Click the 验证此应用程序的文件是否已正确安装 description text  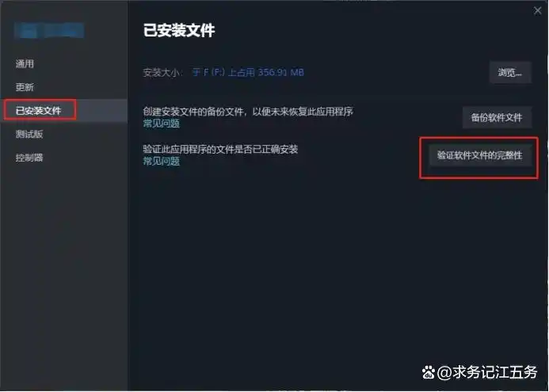[220, 150]
